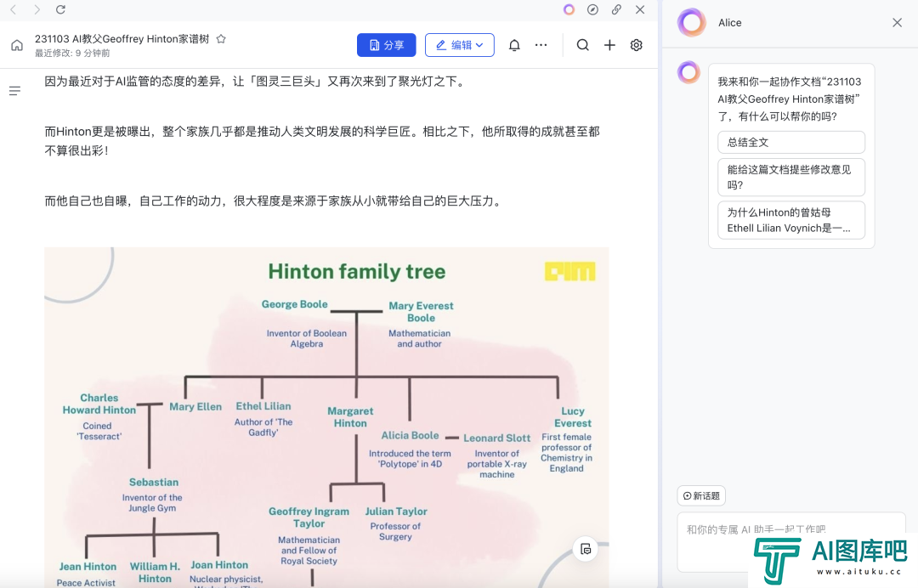Click the compass icon in top bar
The height and width of the screenshot is (588, 918).
(592, 9)
